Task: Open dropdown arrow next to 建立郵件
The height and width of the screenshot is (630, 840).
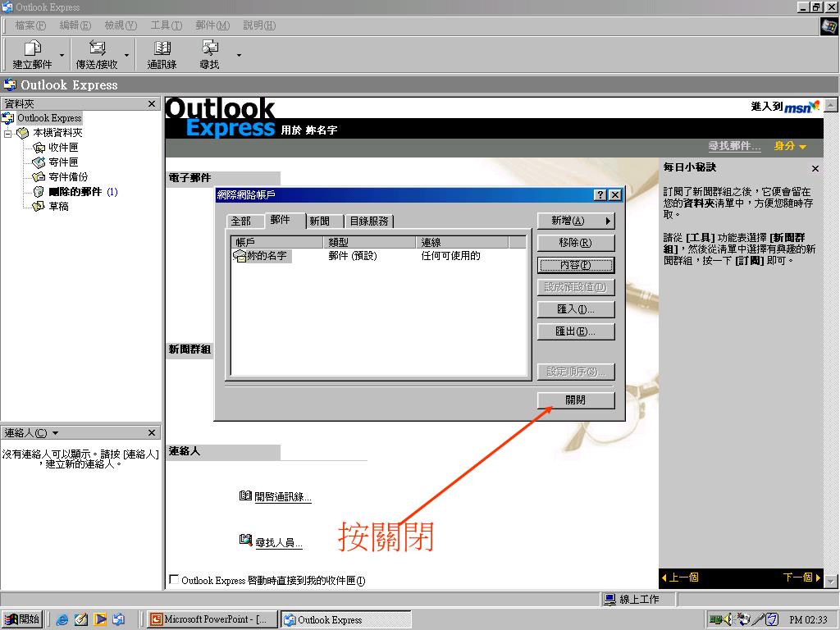Action: coord(62,55)
